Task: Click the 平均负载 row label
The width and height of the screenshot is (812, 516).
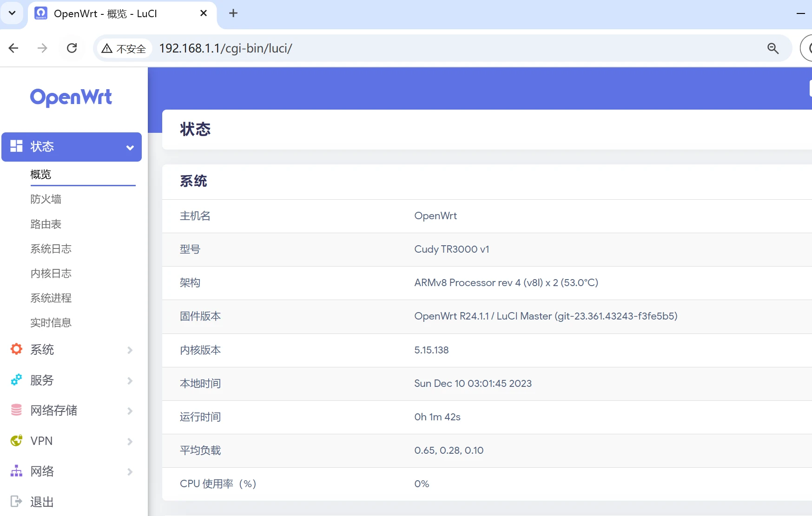Action: [200, 451]
